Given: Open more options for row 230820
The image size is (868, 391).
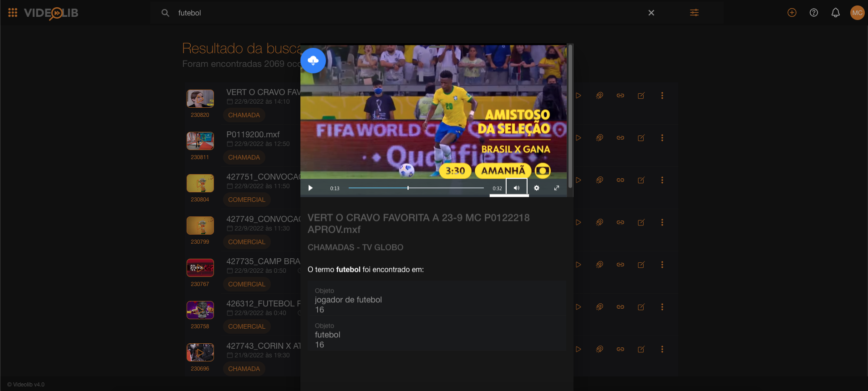Looking at the screenshot, I should (662, 95).
